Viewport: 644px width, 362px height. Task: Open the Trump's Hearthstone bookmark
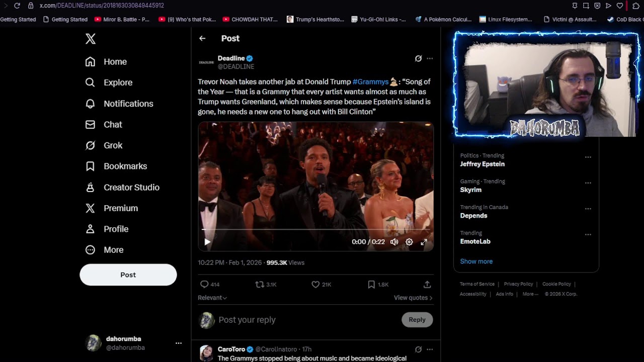[x=315, y=20]
